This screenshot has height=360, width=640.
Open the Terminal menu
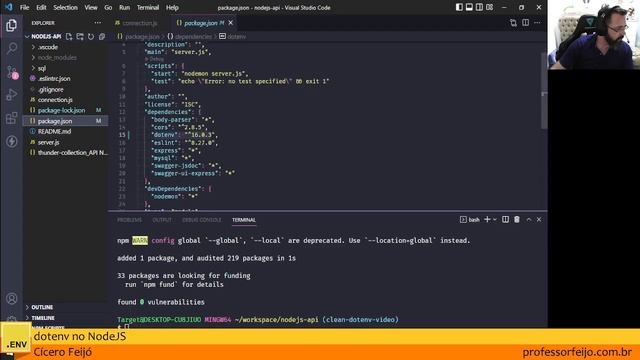pyautogui.click(x=148, y=7)
